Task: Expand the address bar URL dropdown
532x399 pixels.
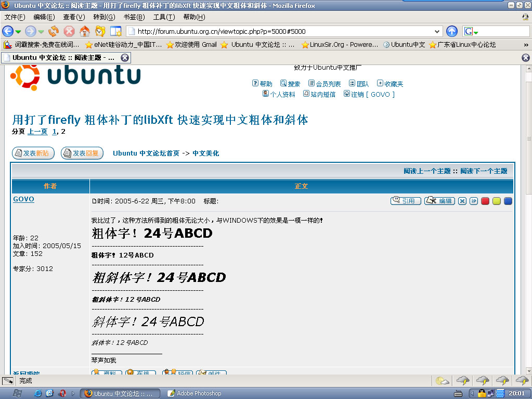Action: coord(437,32)
